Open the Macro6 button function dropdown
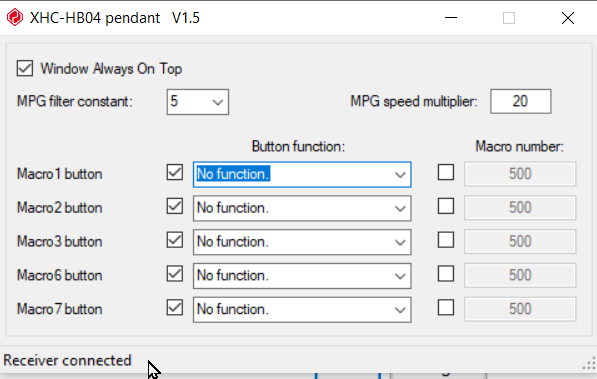 302,276
